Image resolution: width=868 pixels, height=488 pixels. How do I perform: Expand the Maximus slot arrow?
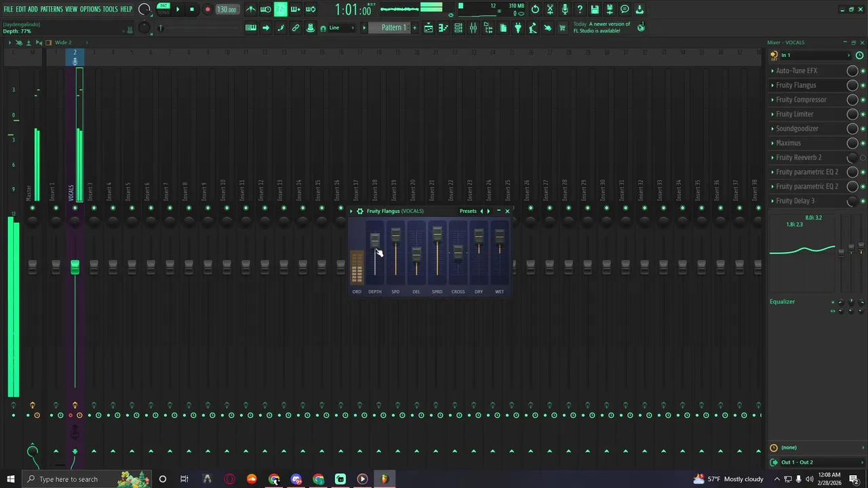click(772, 143)
